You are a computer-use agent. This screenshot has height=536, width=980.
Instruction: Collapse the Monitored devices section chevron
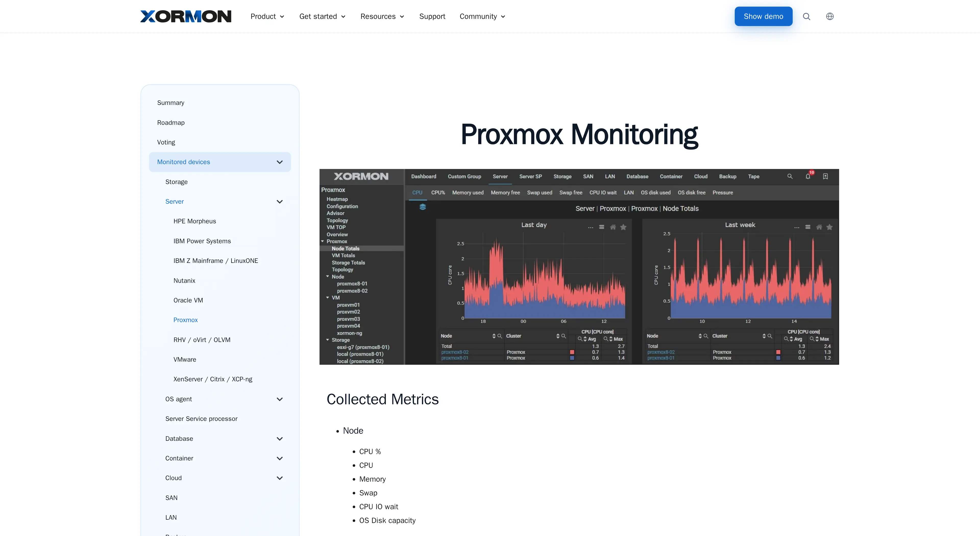click(x=280, y=162)
